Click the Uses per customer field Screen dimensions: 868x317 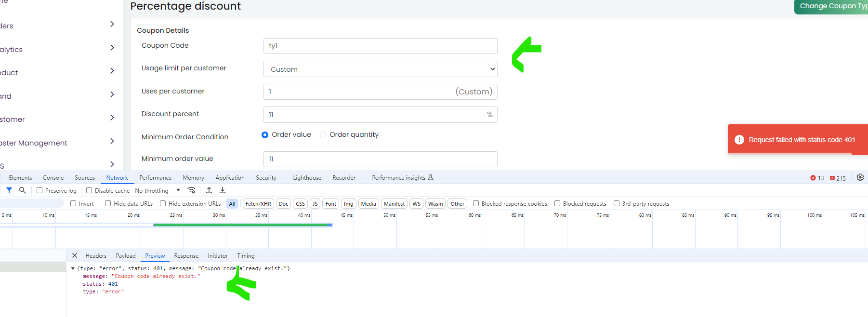click(x=381, y=92)
